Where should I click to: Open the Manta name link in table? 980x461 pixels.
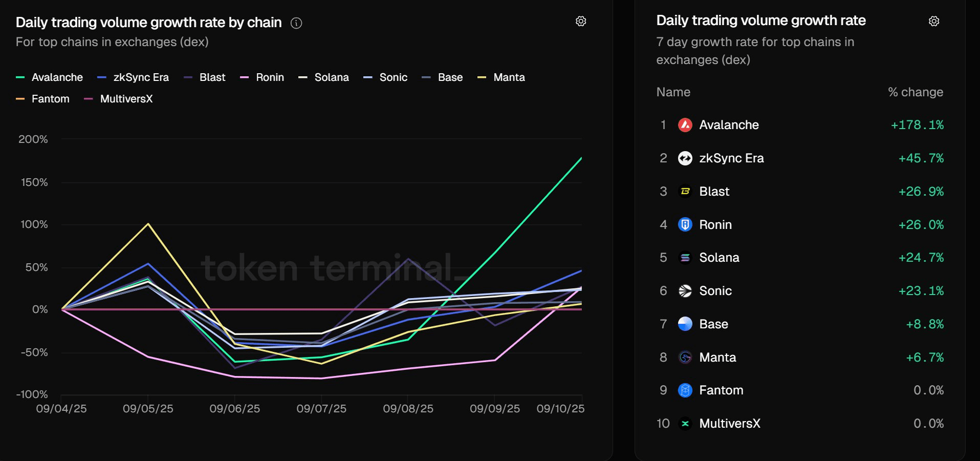click(717, 357)
